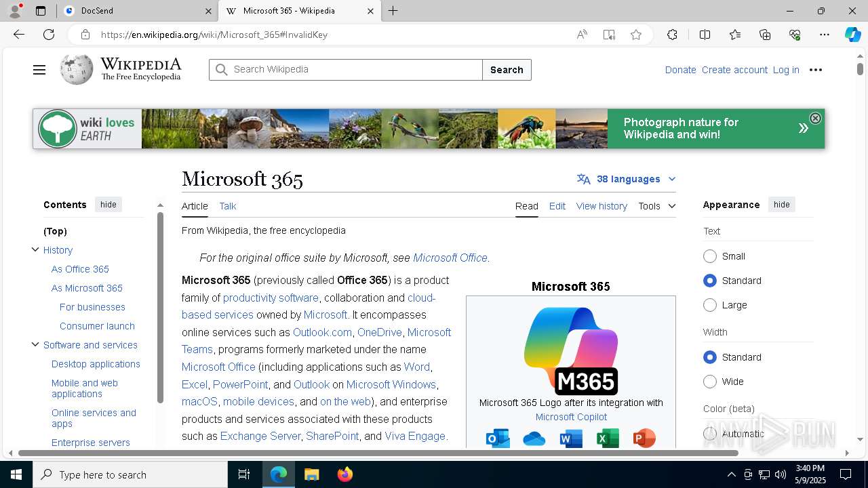Image resolution: width=868 pixels, height=488 pixels.
Task: Go back using the browser back arrow
Action: click(19, 35)
